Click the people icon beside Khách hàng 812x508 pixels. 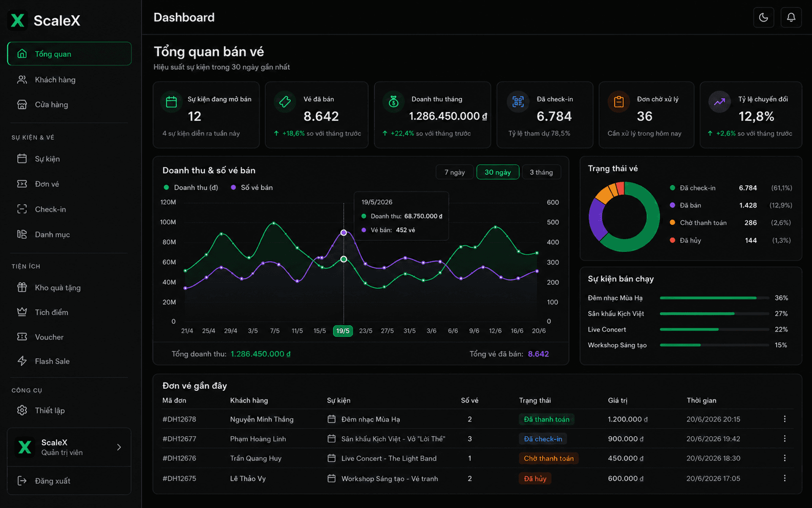22,79
